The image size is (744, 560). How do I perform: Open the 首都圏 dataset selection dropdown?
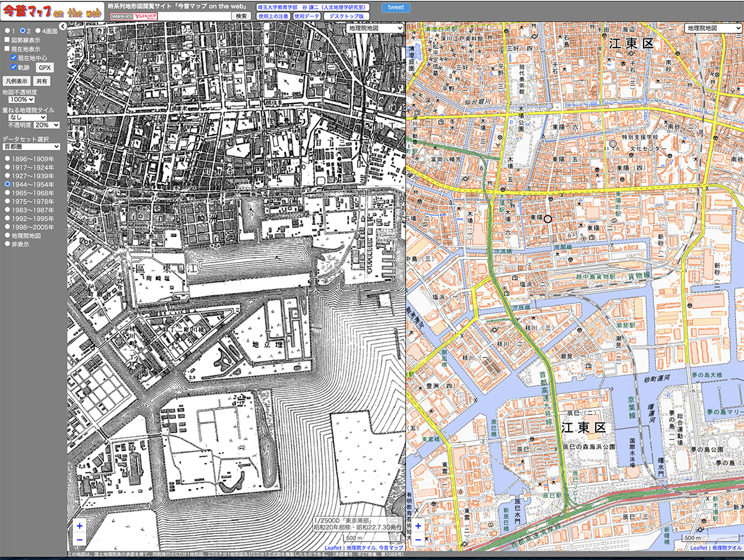(x=31, y=147)
